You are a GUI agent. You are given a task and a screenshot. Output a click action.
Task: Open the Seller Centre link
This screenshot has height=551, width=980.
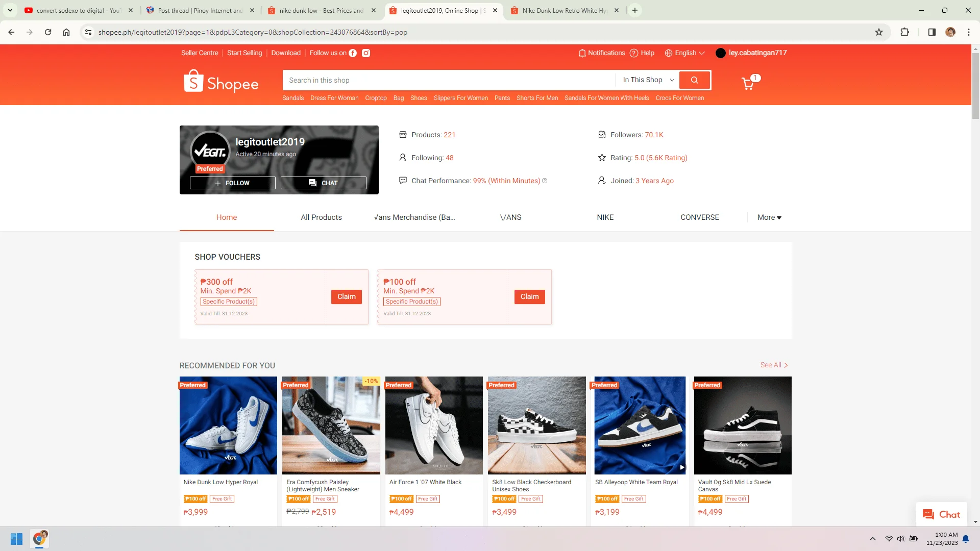pos(200,53)
